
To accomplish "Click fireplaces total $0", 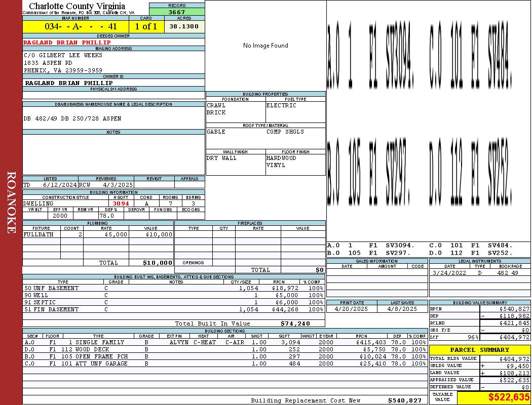I will [320, 270].
